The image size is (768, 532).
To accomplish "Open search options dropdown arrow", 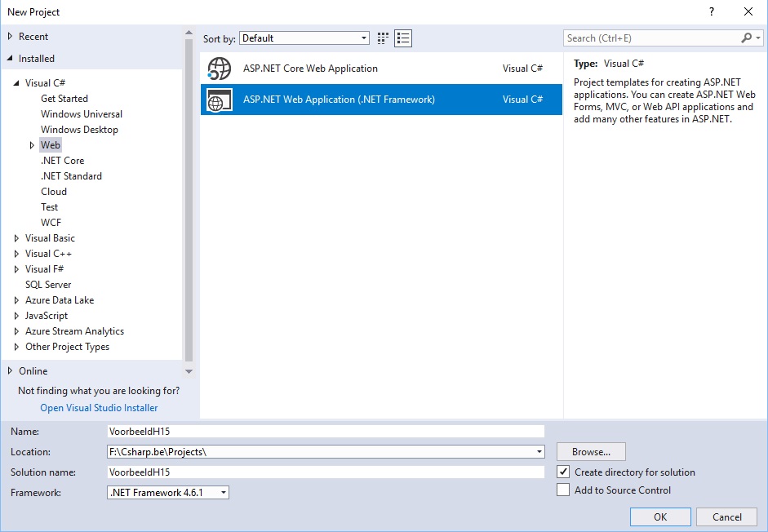I will pyautogui.click(x=758, y=38).
